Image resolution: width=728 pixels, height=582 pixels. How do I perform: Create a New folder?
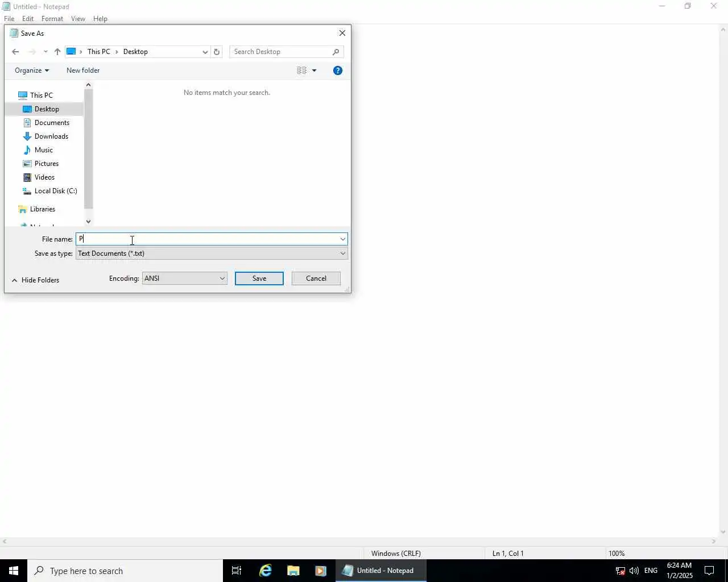point(83,70)
